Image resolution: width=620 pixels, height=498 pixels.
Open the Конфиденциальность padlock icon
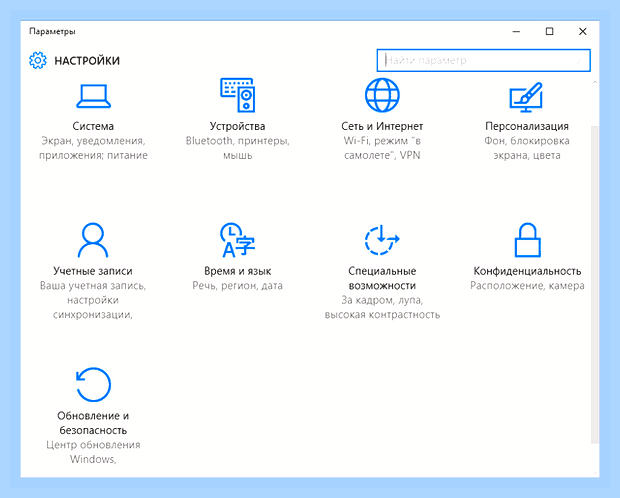[527, 240]
